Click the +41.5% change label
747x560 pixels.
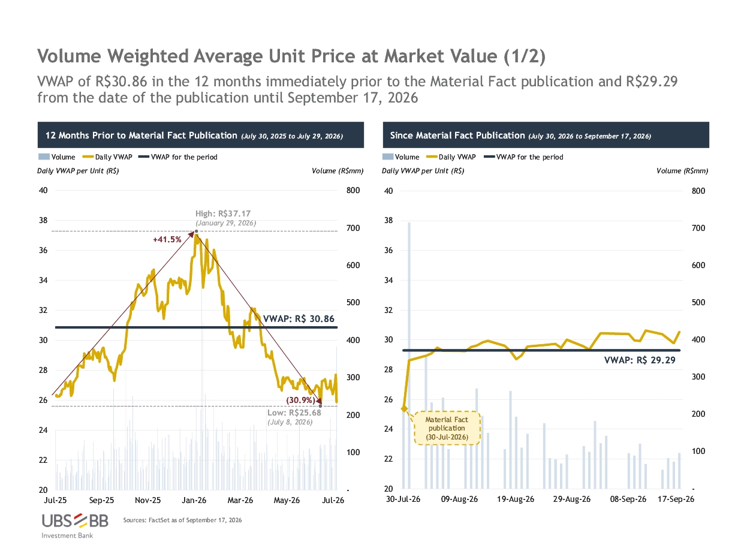click(x=167, y=239)
